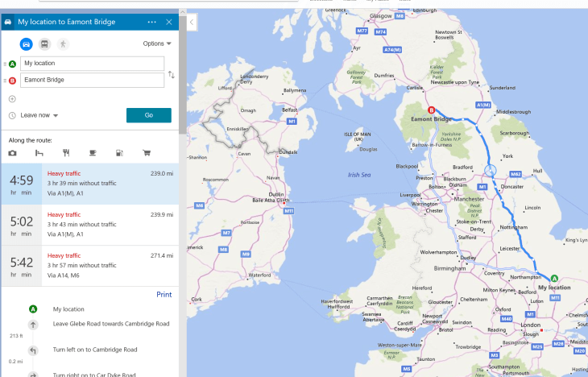Open the more options ellipsis menu
The image size is (588, 377).
click(x=152, y=22)
